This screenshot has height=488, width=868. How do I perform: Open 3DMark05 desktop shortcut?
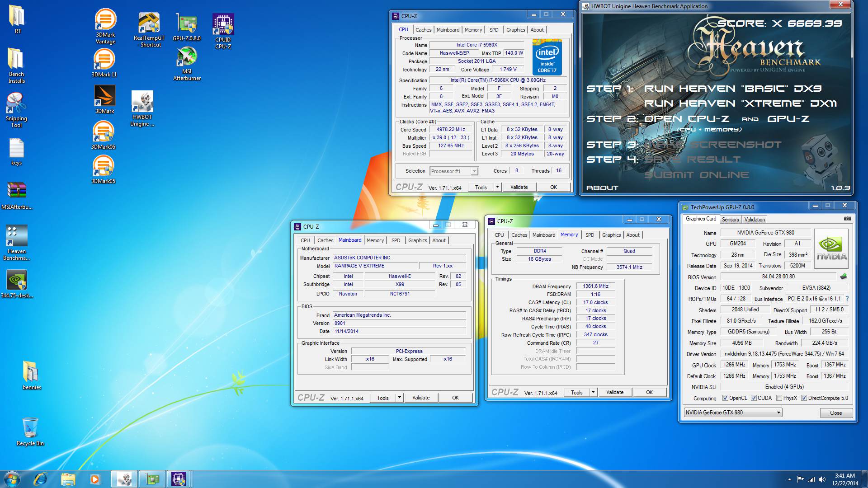[103, 170]
